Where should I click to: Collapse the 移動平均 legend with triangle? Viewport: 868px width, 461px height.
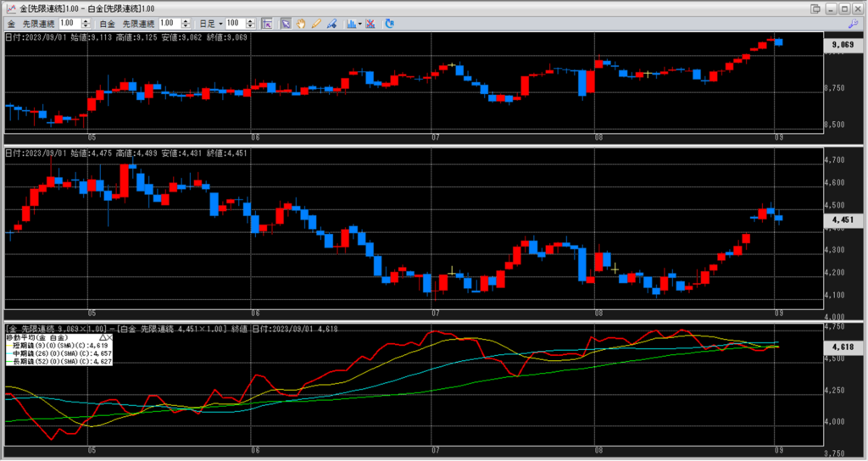[x=104, y=337]
